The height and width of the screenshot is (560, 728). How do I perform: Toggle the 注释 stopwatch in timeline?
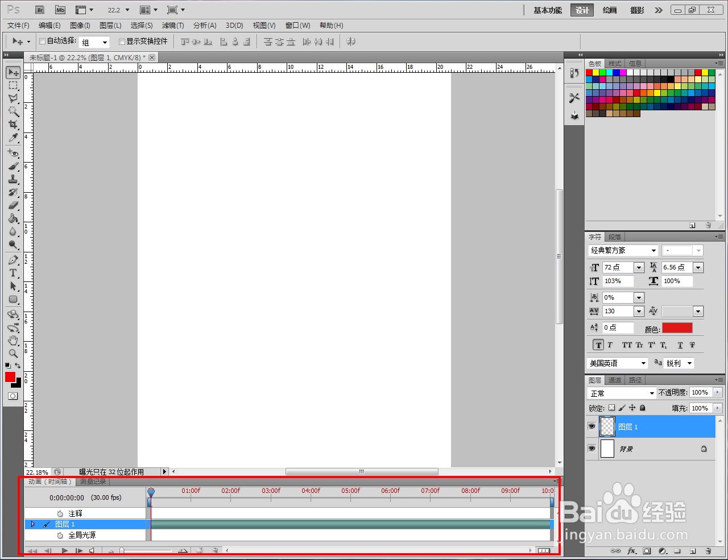[60, 513]
